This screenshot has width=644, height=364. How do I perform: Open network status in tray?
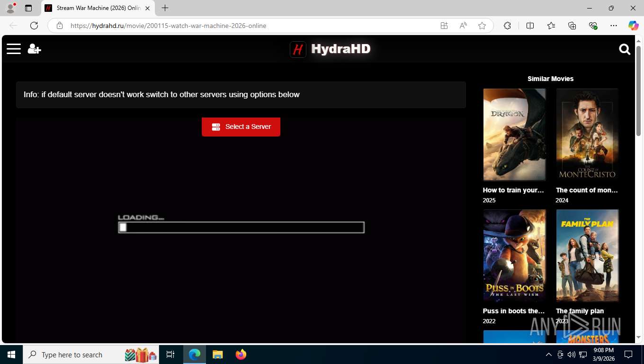pyautogui.click(x=583, y=355)
